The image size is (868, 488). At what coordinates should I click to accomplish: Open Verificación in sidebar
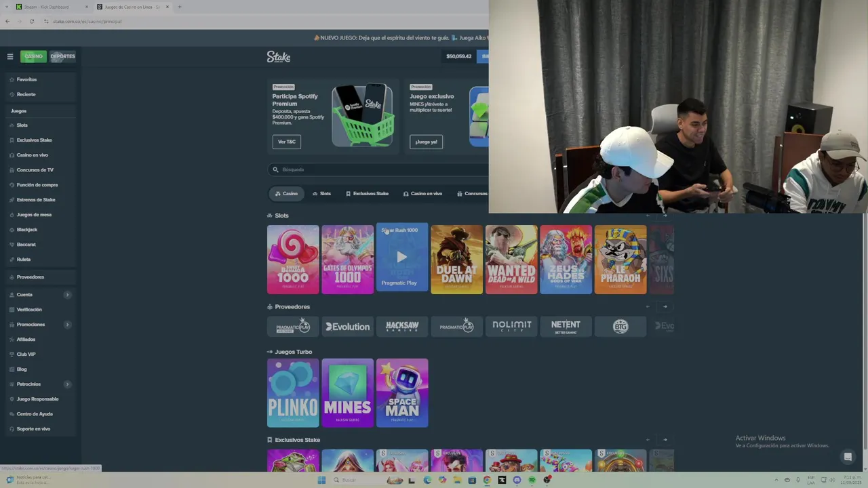tap(29, 310)
